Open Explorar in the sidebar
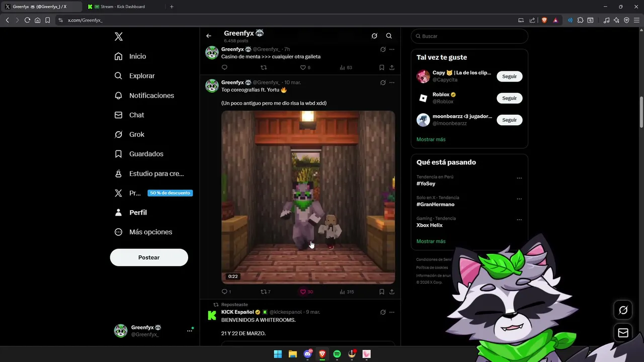 click(134, 76)
